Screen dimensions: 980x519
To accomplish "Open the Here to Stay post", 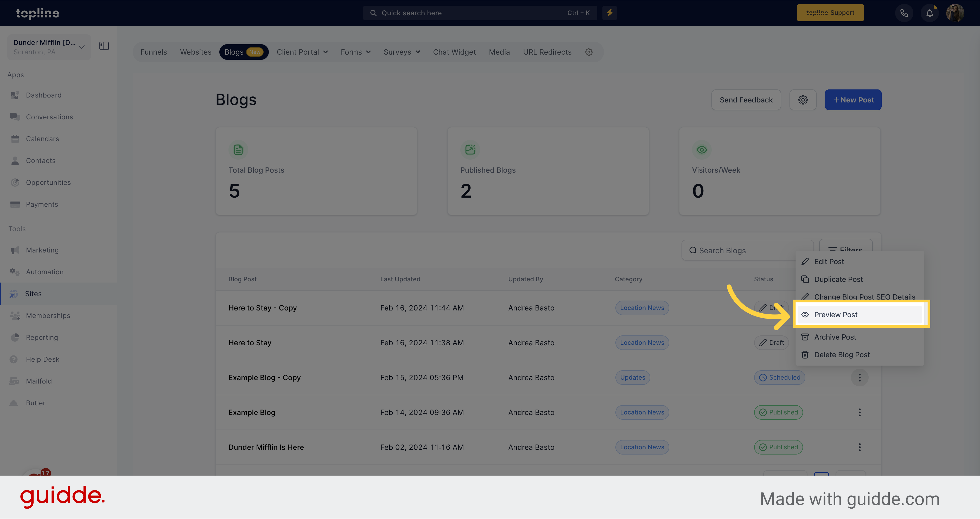I will 250,343.
